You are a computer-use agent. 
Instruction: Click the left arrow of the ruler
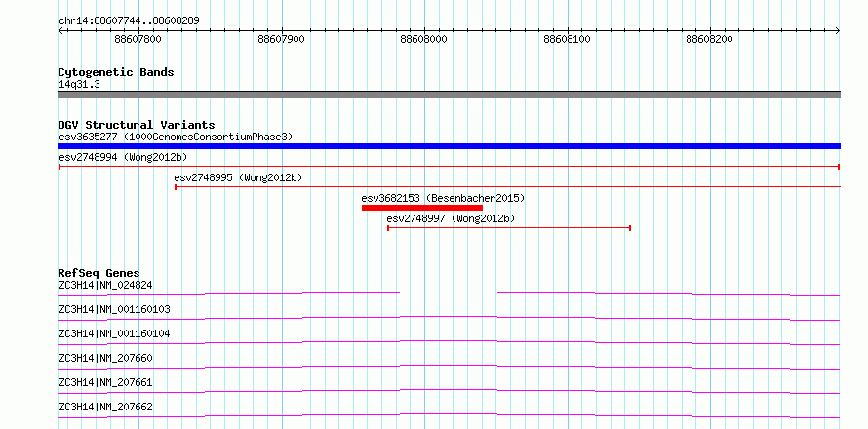pos(60,30)
